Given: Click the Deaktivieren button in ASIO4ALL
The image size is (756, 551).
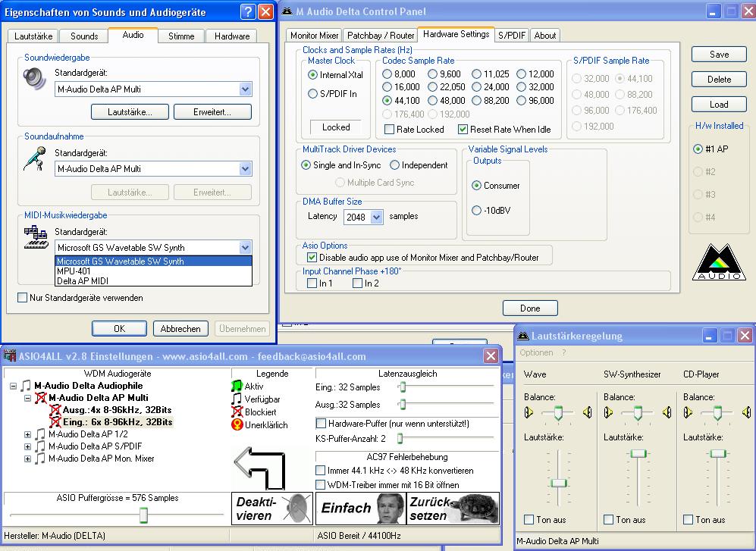Looking at the screenshot, I should (272, 509).
